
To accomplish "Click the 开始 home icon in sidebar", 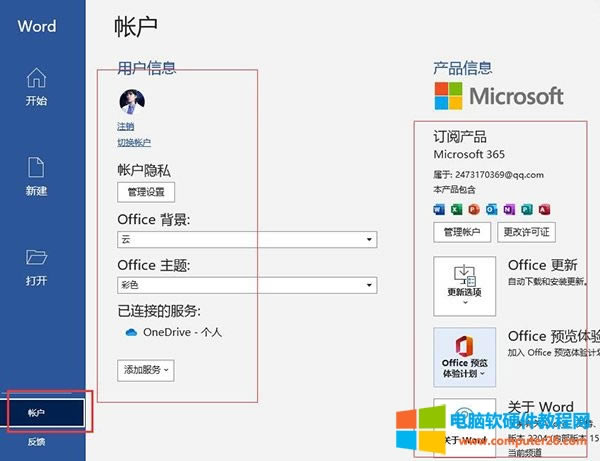I will point(36,79).
